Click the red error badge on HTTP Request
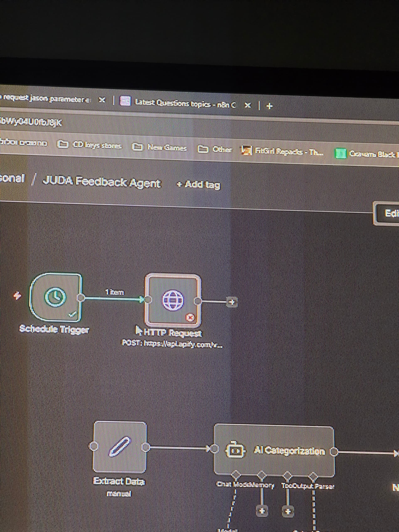The image size is (399, 532). [x=190, y=318]
